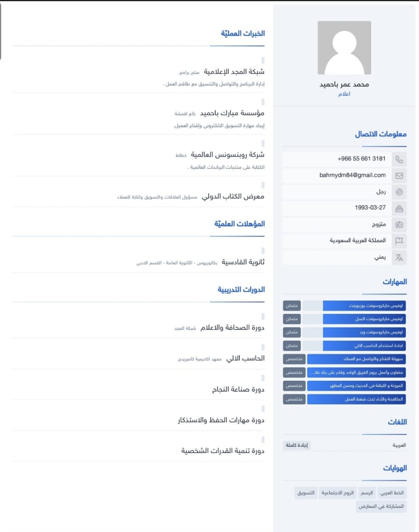Select the المشاركة في المعارض hobby tag

tap(381, 506)
